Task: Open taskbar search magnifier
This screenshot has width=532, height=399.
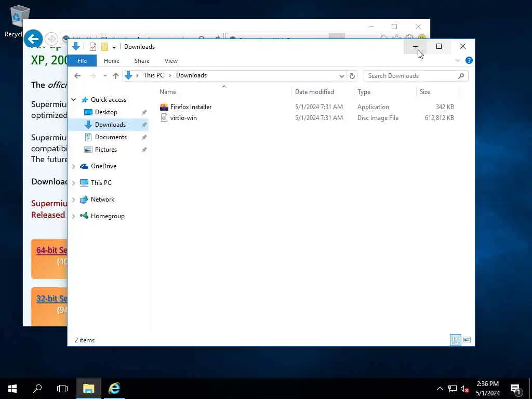Action: point(37,389)
